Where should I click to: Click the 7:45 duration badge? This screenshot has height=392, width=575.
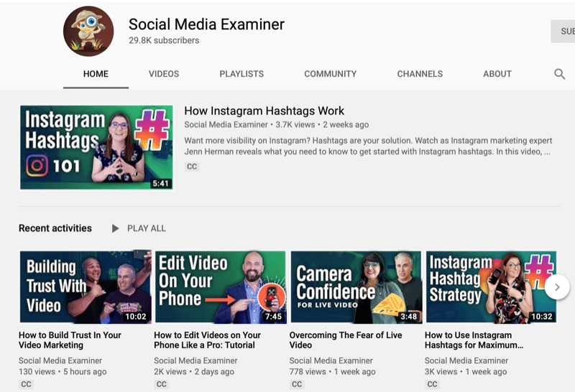(273, 317)
